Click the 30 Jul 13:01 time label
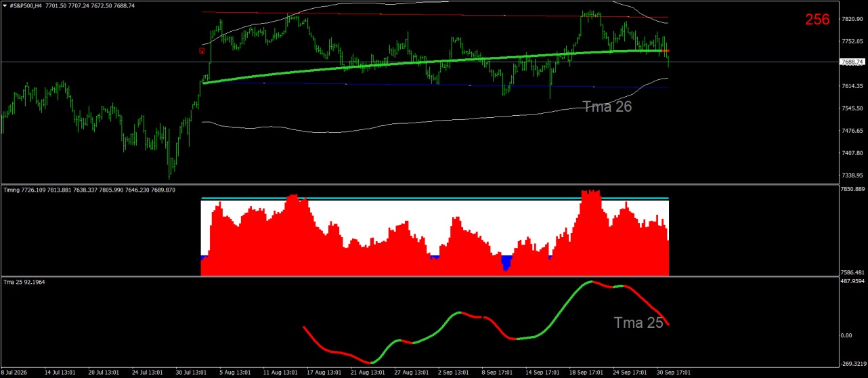Screen dimensions: 868x378 click(x=192, y=373)
